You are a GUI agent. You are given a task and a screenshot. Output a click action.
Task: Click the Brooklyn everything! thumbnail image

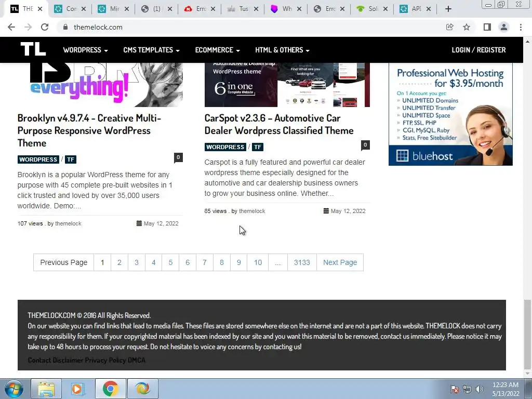[x=100, y=85]
